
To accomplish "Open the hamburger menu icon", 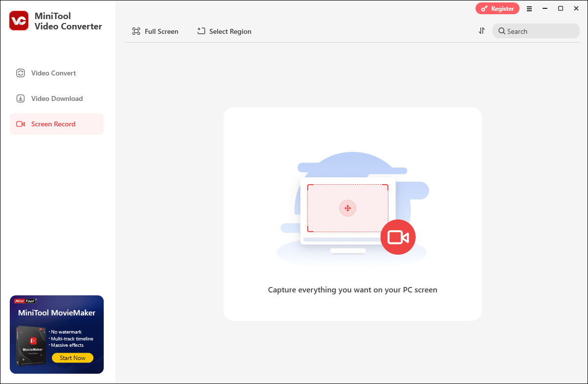I will click(529, 9).
